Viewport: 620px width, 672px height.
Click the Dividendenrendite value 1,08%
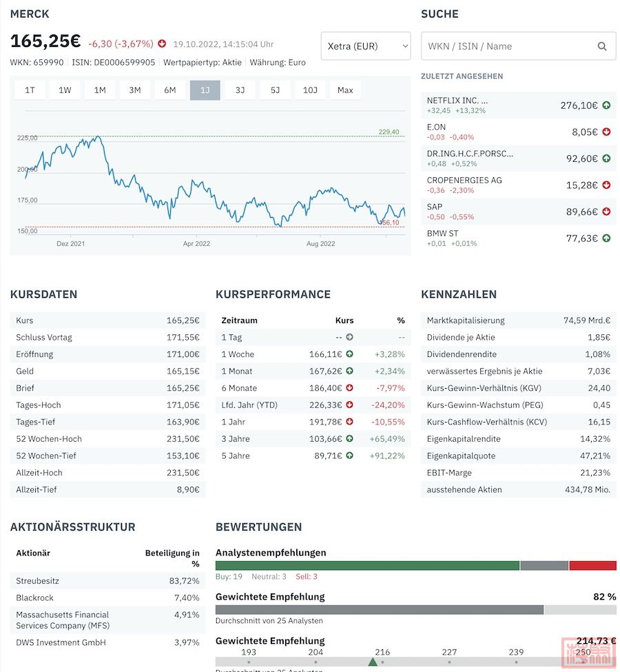point(598,354)
